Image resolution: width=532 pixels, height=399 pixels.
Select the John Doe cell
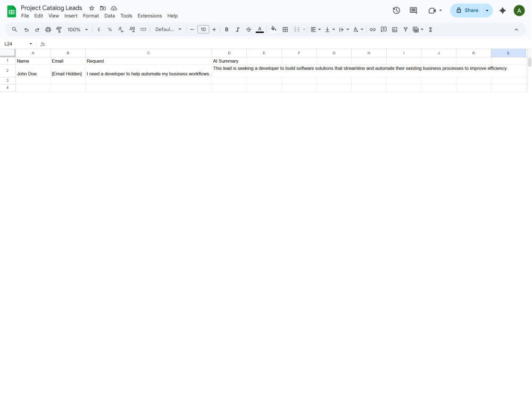(x=33, y=71)
